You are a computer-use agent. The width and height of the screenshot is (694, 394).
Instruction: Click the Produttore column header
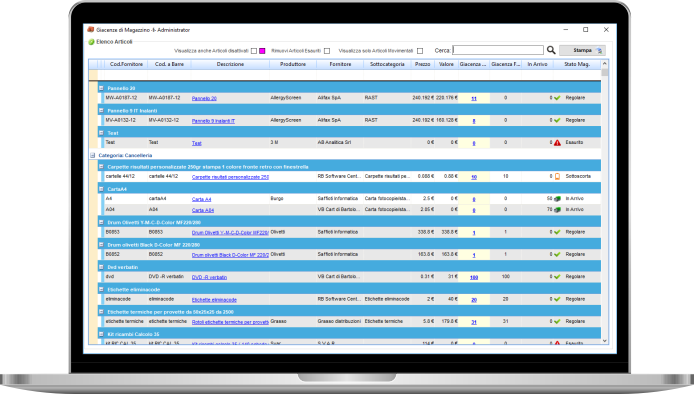coord(293,64)
